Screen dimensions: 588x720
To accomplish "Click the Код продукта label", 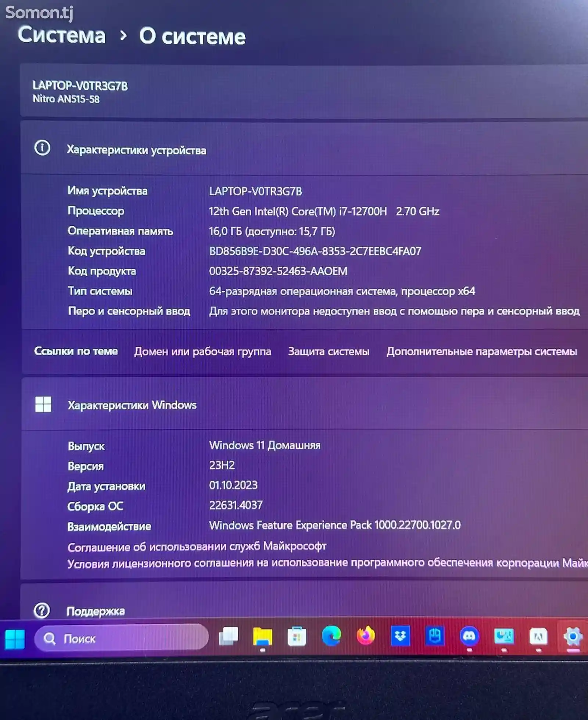I will (102, 271).
